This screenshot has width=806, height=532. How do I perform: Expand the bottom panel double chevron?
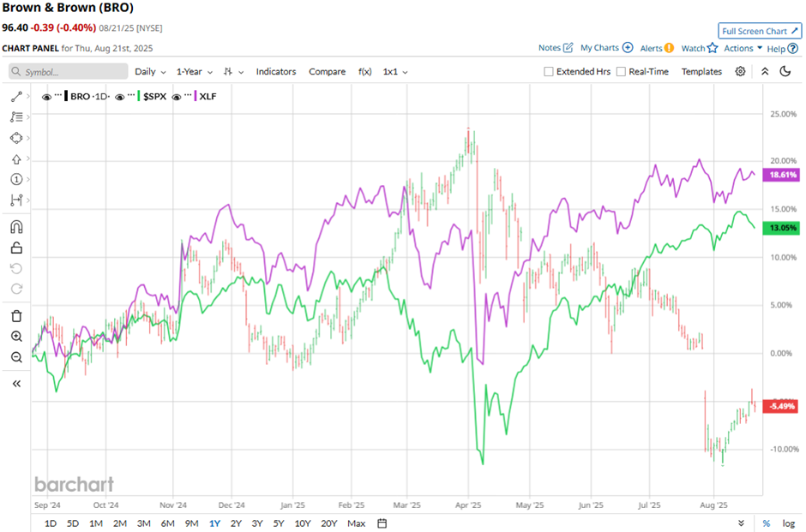[x=741, y=523]
